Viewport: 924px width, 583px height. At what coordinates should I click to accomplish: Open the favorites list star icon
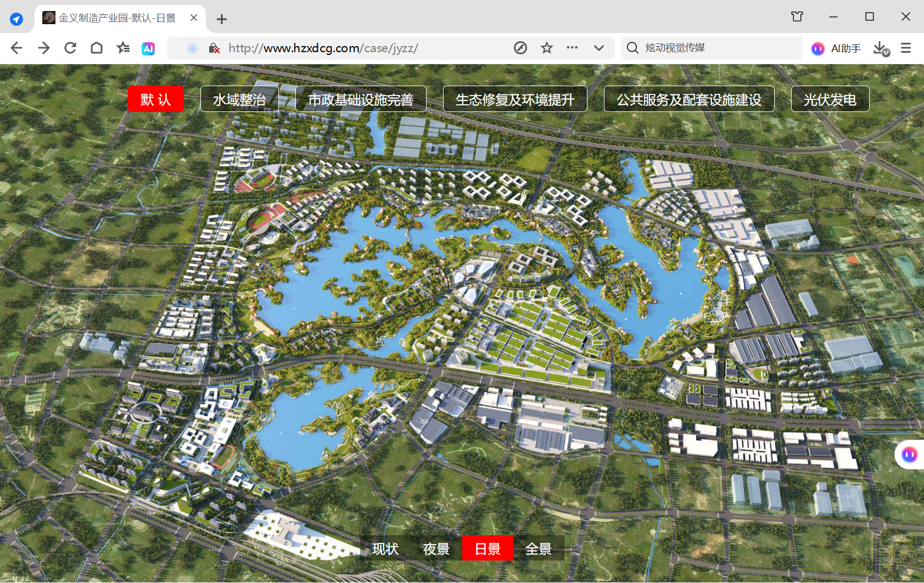[123, 48]
